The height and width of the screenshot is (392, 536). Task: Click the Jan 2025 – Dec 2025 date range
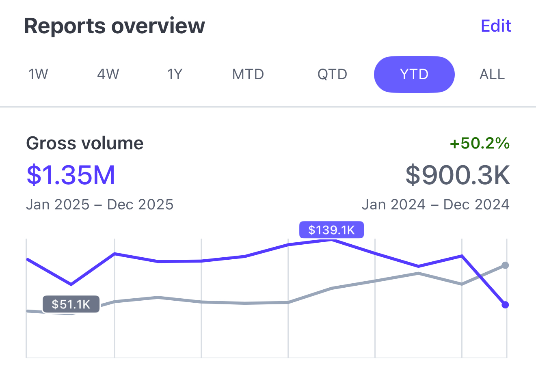coord(100,205)
